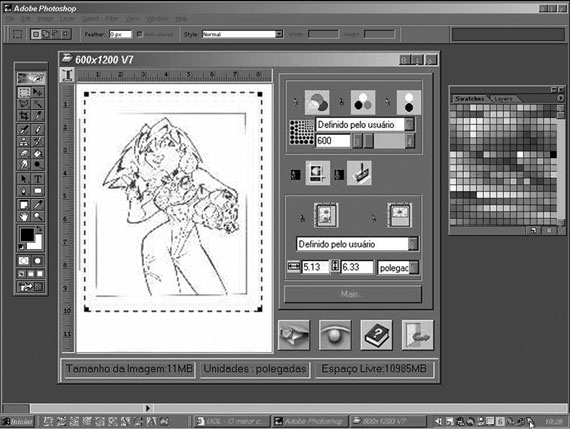The width and height of the screenshot is (570, 429).
Task: Open the File menu
Action: click(10, 19)
